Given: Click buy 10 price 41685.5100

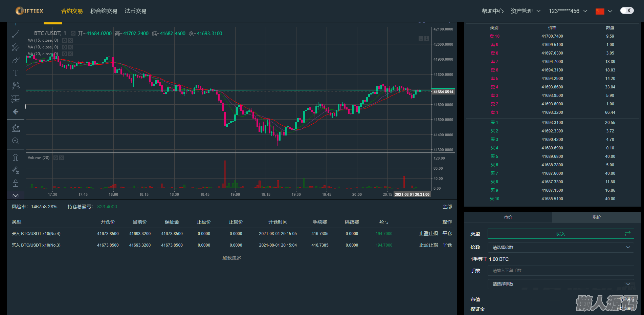Looking at the screenshot, I should coord(552,199).
